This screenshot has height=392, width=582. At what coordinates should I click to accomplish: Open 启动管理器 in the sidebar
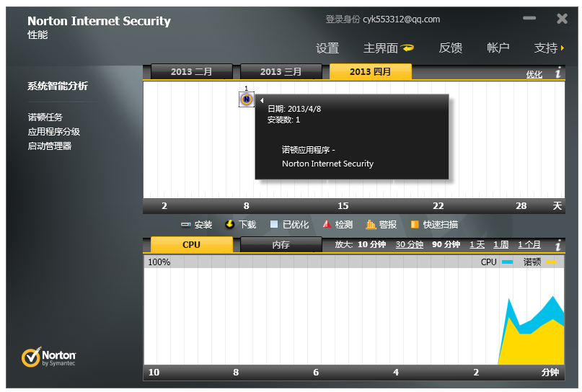click(x=49, y=146)
